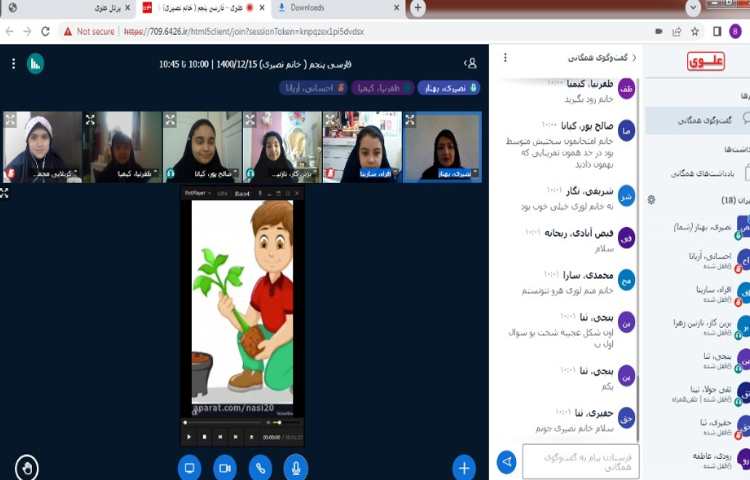This screenshot has height=480, width=750.
Task: Fullscreen the shared presentation area
Action: (5, 192)
